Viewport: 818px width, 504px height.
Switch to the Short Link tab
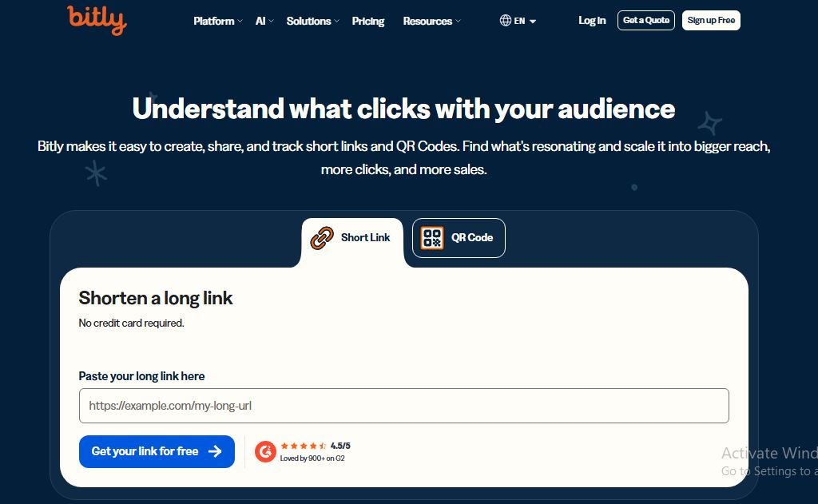[352, 238]
